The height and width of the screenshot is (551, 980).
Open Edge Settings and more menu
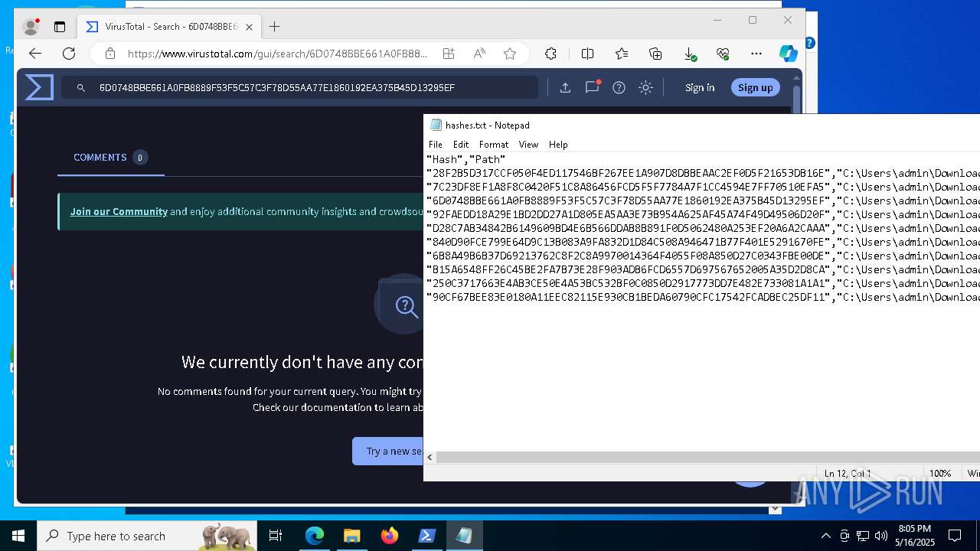coord(756,54)
